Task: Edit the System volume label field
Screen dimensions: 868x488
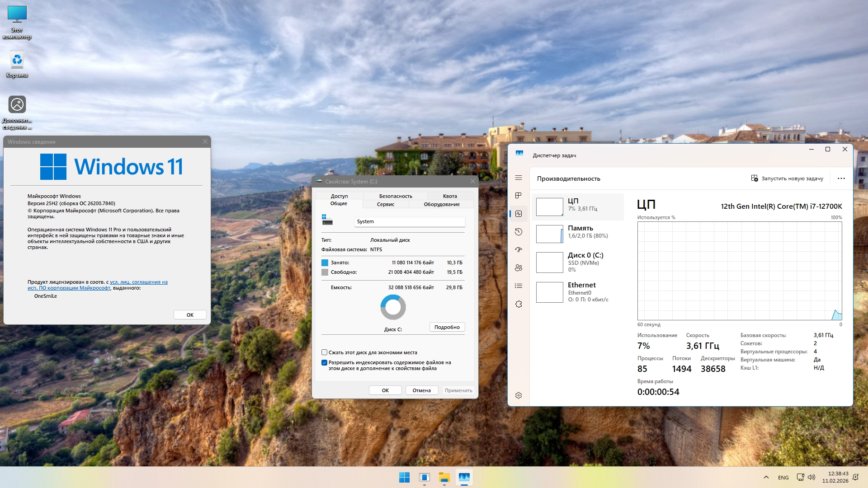Action: (x=409, y=221)
